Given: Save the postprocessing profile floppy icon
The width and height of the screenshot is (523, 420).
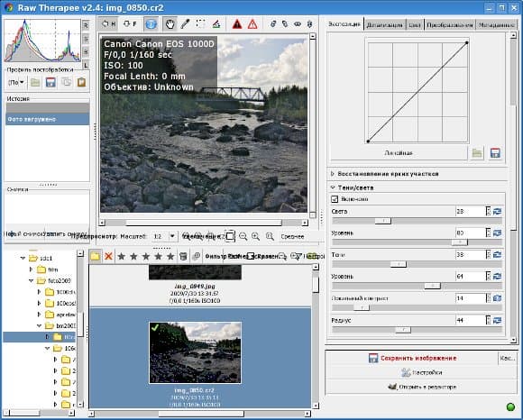Looking at the screenshot, I should click(x=50, y=82).
